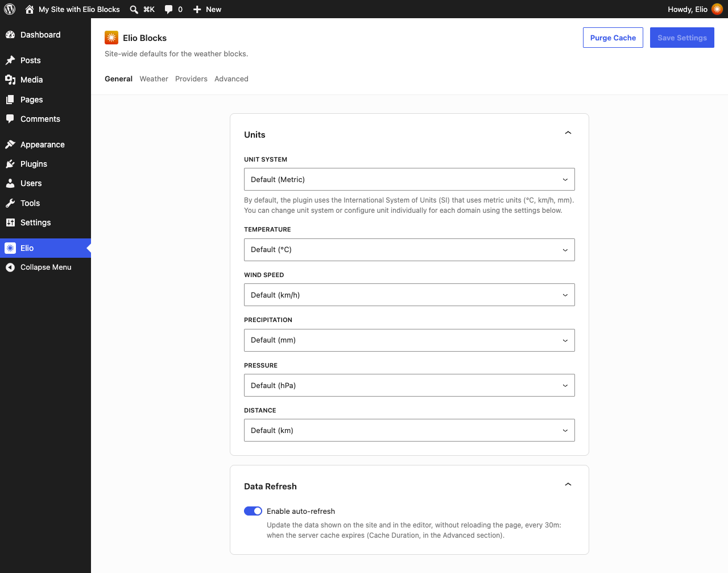The image size is (728, 573).
Task: Click the WordPress logo in the admin bar
Action: pyautogui.click(x=10, y=9)
